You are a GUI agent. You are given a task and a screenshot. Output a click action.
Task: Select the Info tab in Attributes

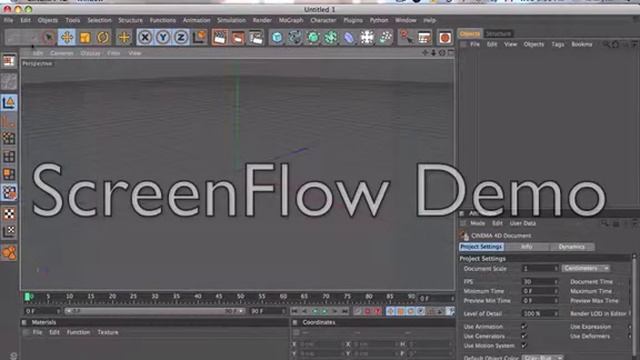pos(527,247)
